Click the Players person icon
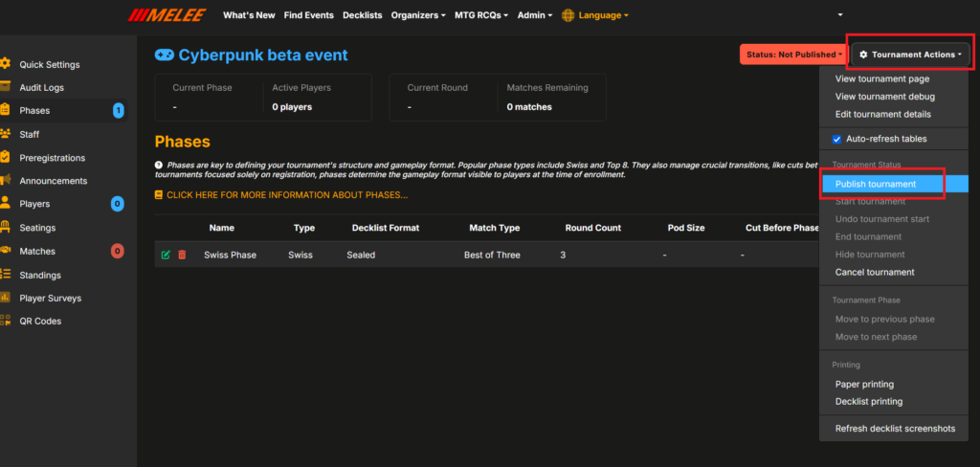Screen dimensions: 980x467 pos(5,203)
